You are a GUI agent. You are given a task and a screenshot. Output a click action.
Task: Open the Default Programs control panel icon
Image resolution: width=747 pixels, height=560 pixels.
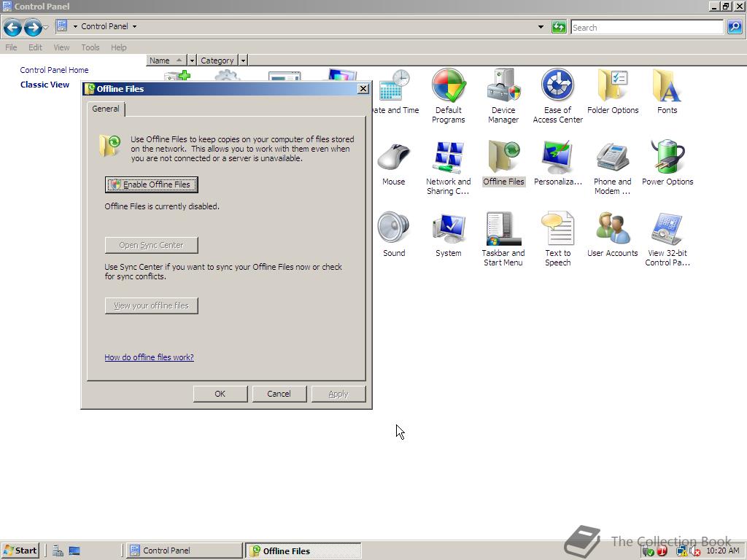pyautogui.click(x=449, y=96)
